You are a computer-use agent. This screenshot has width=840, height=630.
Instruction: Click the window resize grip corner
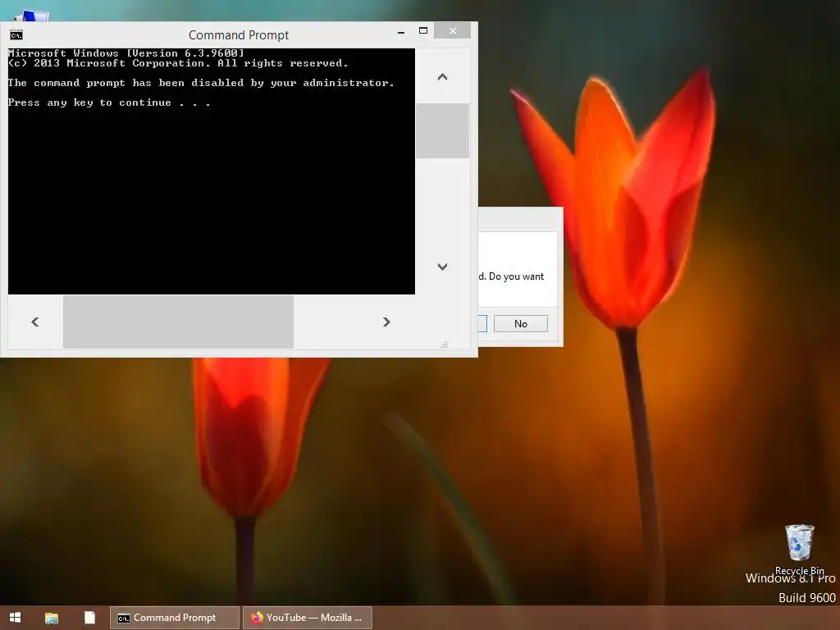(x=444, y=345)
